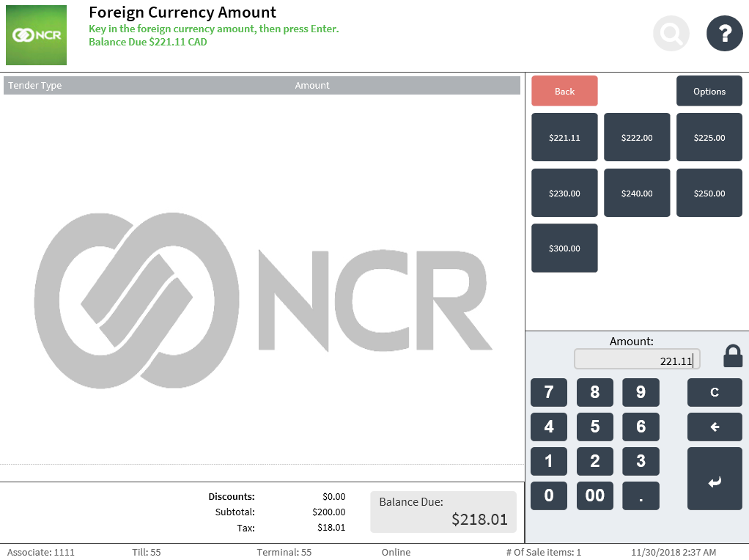Viewport: 749px width, 560px height.
Task: Tap the decimal point key
Action: [x=641, y=495]
